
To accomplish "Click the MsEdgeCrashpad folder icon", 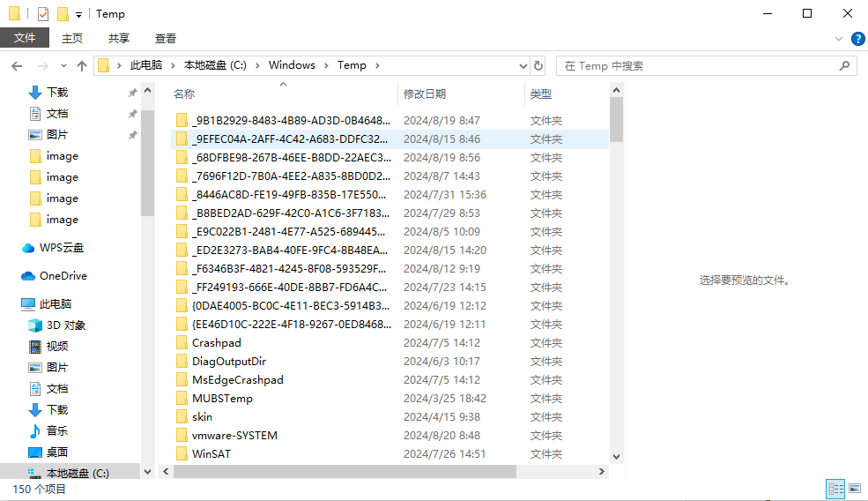I will click(182, 379).
